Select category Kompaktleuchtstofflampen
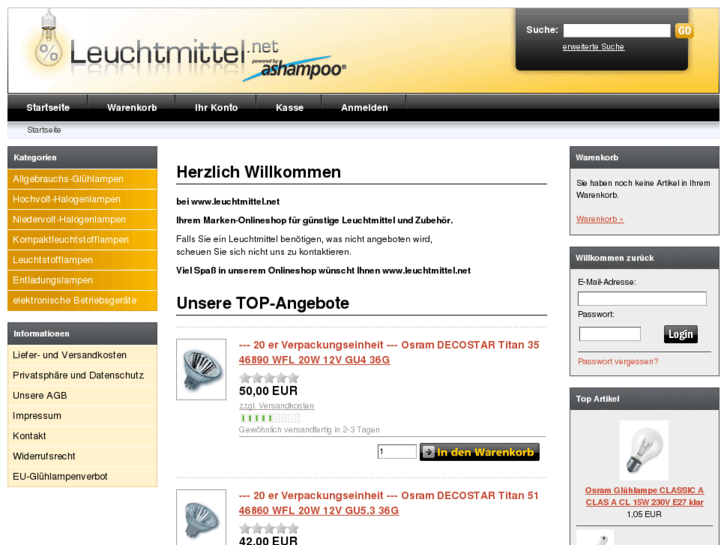727x545 pixels. coord(82,240)
